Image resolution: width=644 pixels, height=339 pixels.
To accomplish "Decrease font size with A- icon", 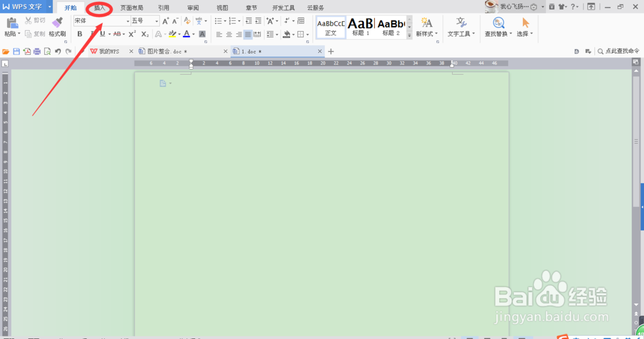I will [175, 21].
